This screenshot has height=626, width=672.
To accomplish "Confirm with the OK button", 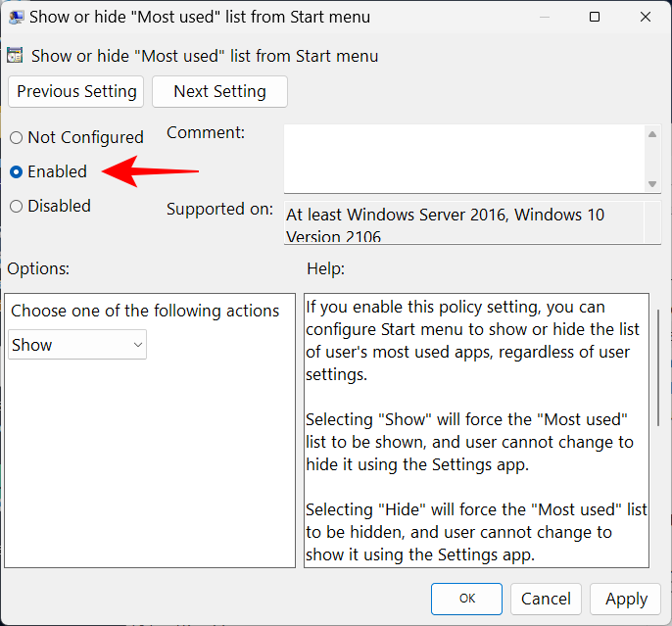I will (466, 599).
